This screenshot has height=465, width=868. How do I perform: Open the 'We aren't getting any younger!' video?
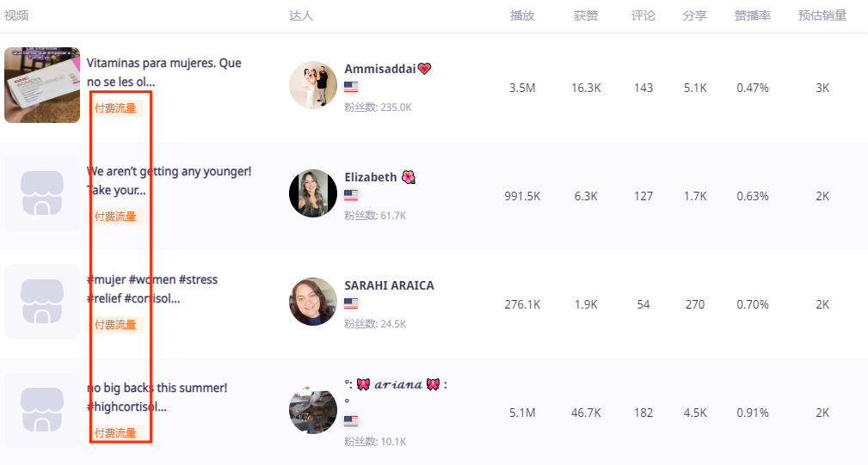[169, 172]
